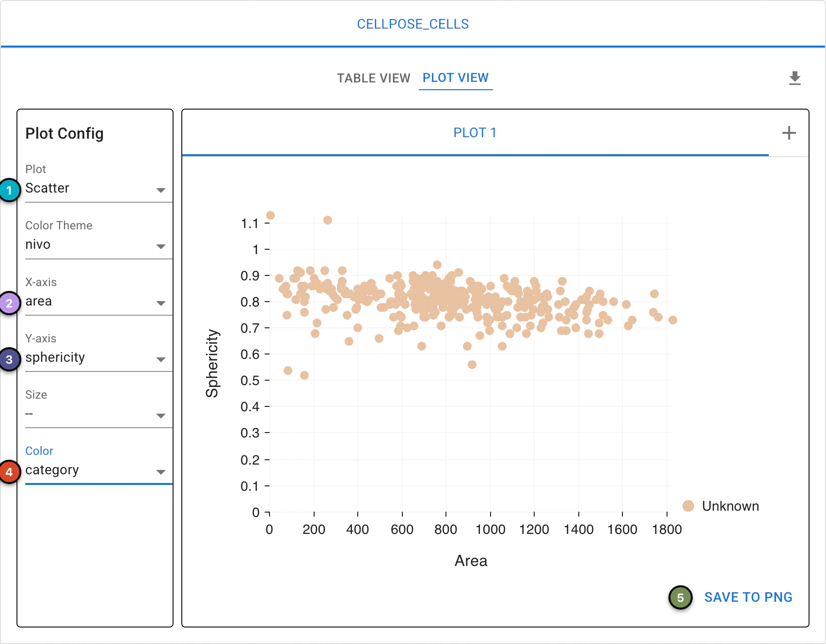Expand the X-axis dropdown set to area

coord(99,301)
